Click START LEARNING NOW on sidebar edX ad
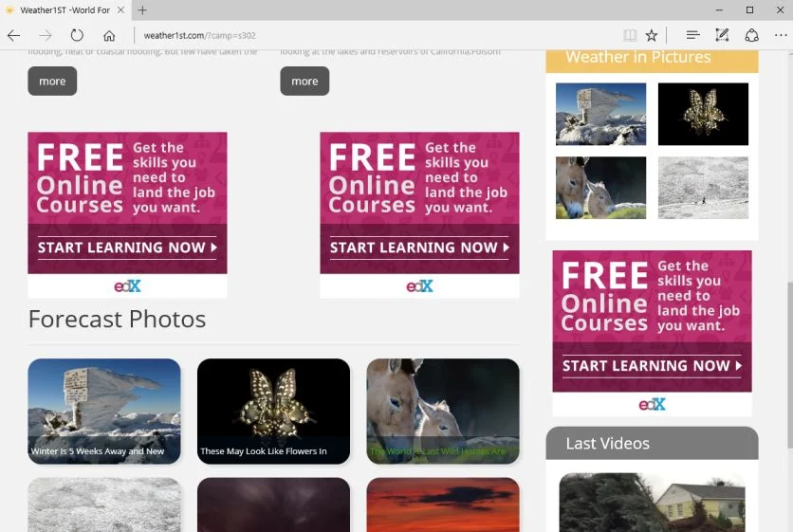793x532 pixels. [x=652, y=366]
